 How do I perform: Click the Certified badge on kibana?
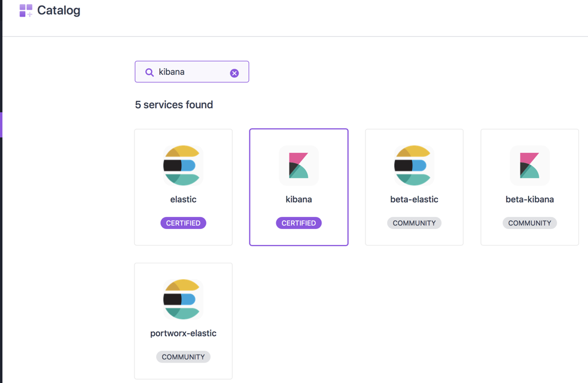click(x=299, y=223)
